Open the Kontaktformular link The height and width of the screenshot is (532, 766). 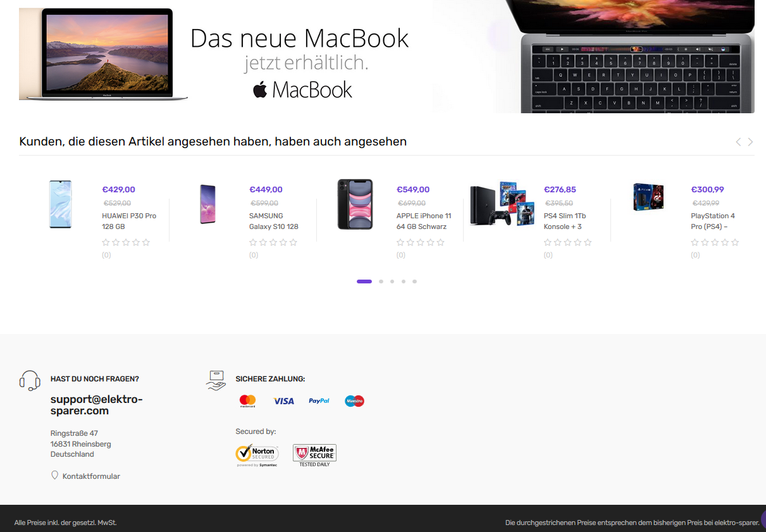tap(91, 476)
